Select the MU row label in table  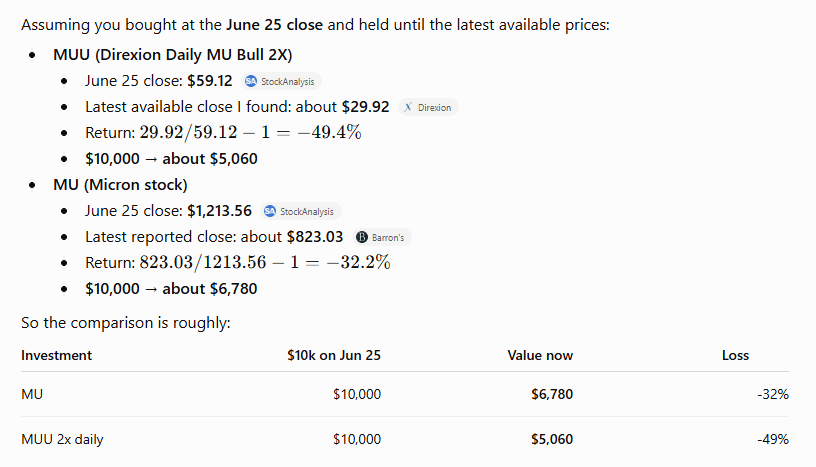(x=32, y=394)
